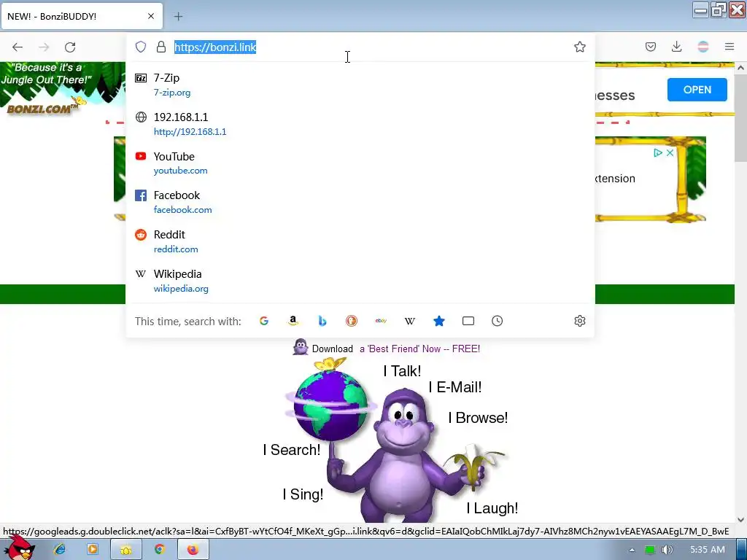
Task: Choose the Reddit suggestion
Action: coord(360,241)
